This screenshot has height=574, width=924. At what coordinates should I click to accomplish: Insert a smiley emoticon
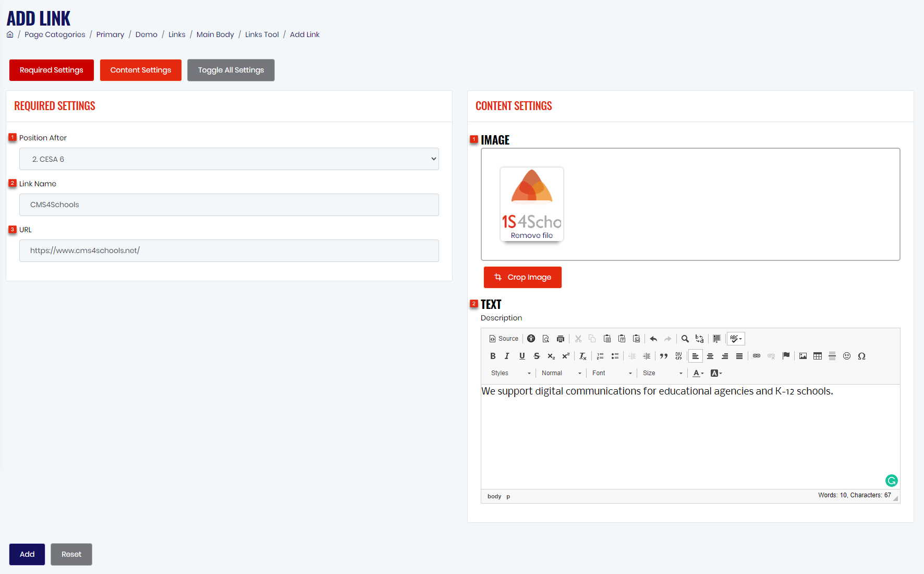click(847, 356)
